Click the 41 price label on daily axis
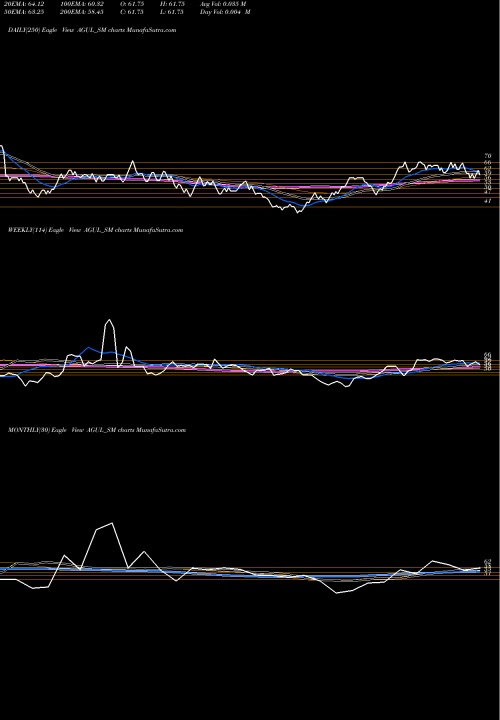Viewport: 500px width, 720px height. (x=488, y=201)
